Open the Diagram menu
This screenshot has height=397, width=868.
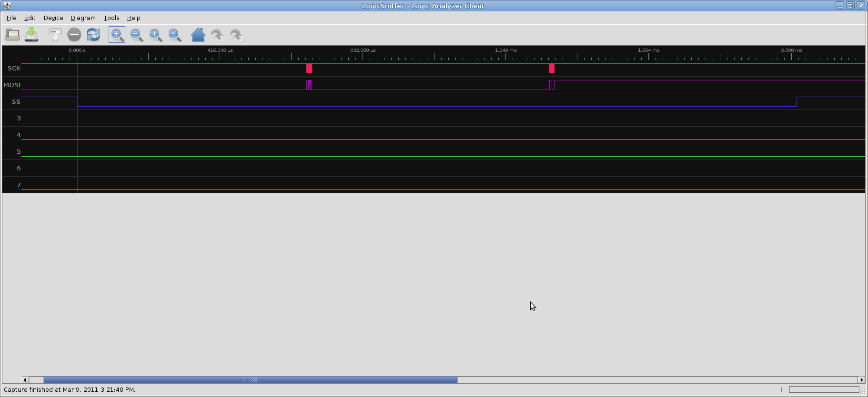pyautogui.click(x=83, y=18)
